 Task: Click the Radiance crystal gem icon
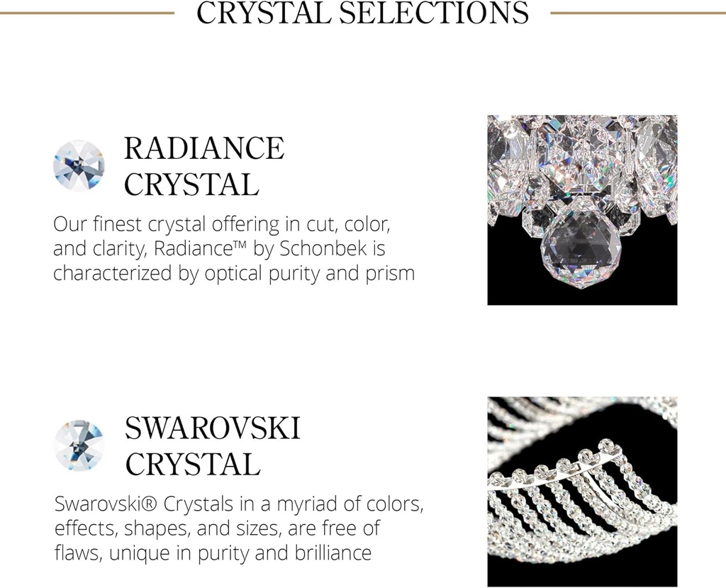coord(79,165)
